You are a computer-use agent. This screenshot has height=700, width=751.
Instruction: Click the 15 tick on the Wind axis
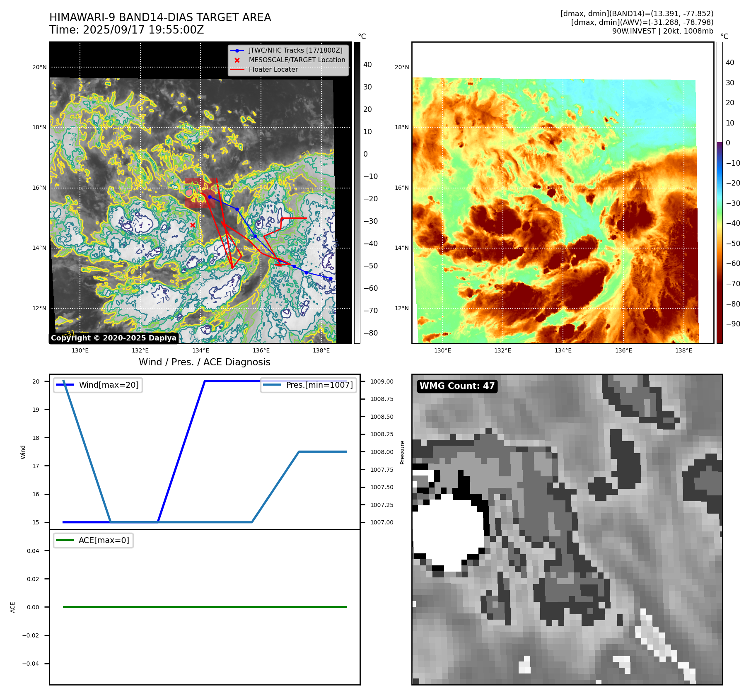[36, 522]
